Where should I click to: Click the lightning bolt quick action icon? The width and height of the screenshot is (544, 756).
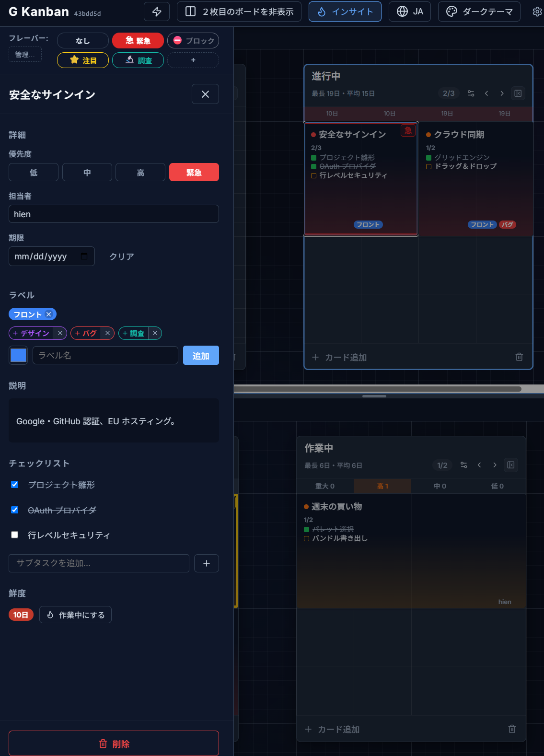point(157,12)
